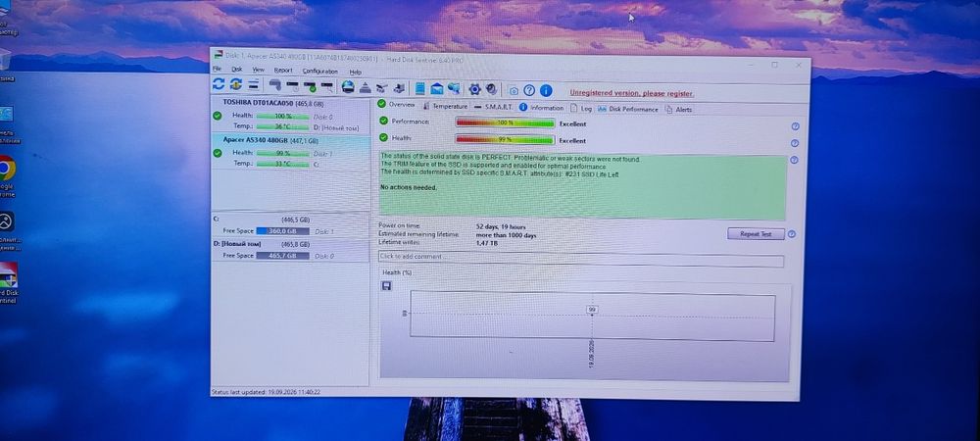Click the help icon beside Health bar
The image size is (980, 441).
pyautogui.click(x=795, y=143)
